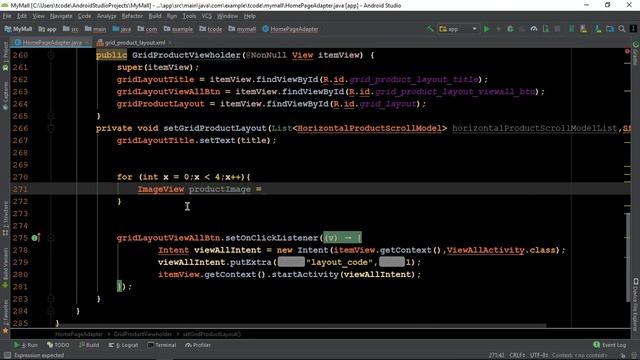Click the com folder breadcrumb
This screenshot has height=360, width=640.
(x=147, y=29)
